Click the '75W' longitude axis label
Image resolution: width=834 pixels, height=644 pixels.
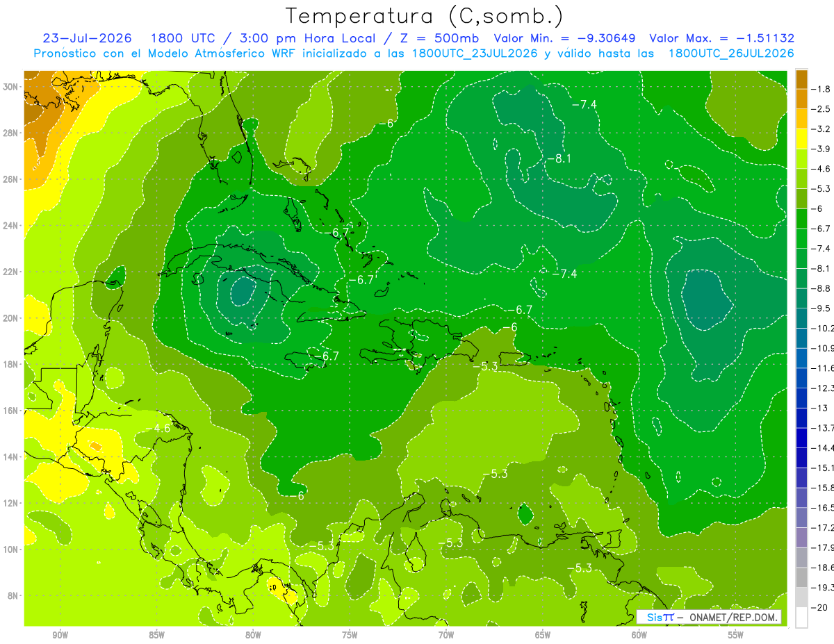pos(350,635)
